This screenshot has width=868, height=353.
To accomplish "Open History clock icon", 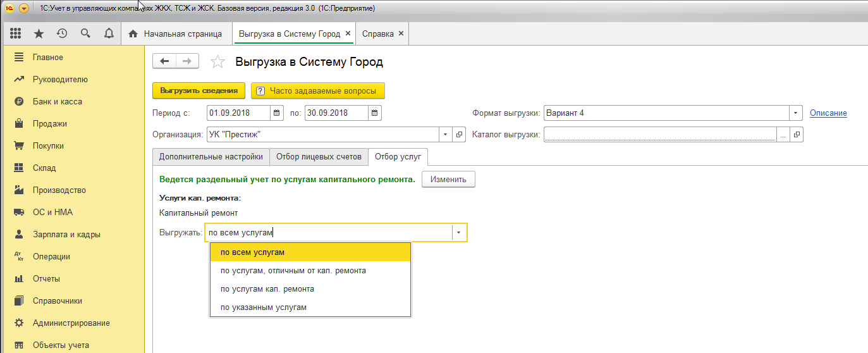I will pyautogui.click(x=62, y=34).
